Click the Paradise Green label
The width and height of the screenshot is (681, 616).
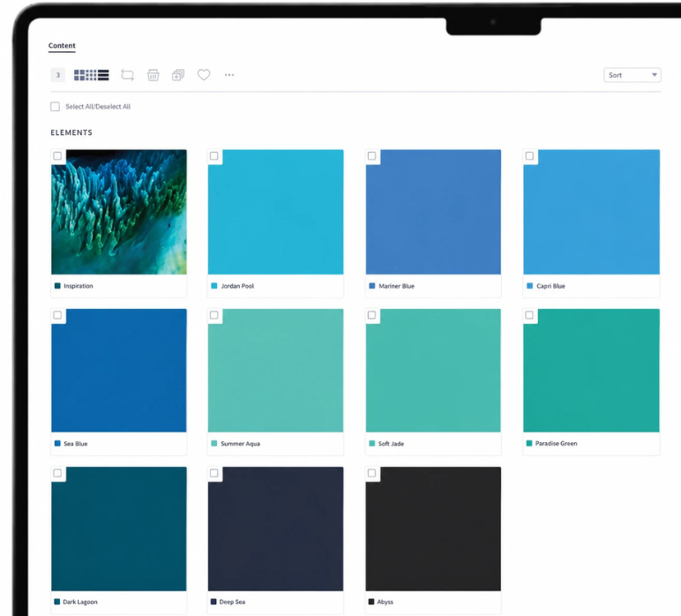[x=556, y=444]
